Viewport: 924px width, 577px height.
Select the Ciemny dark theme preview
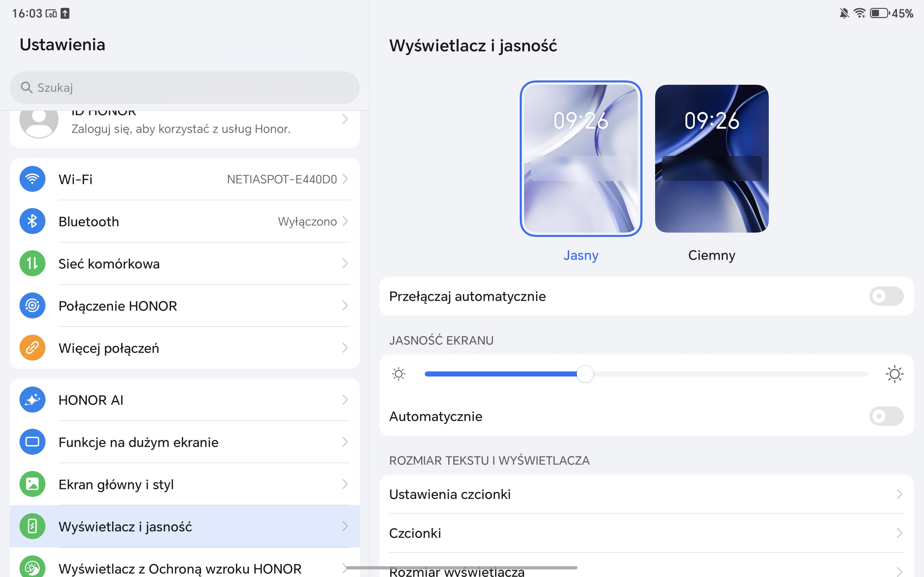(x=711, y=159)
